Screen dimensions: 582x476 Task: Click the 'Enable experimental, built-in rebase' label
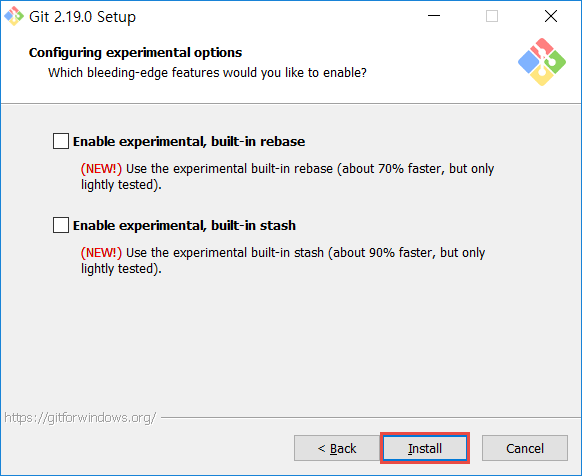pyautogui.click(x=189, y=141)
